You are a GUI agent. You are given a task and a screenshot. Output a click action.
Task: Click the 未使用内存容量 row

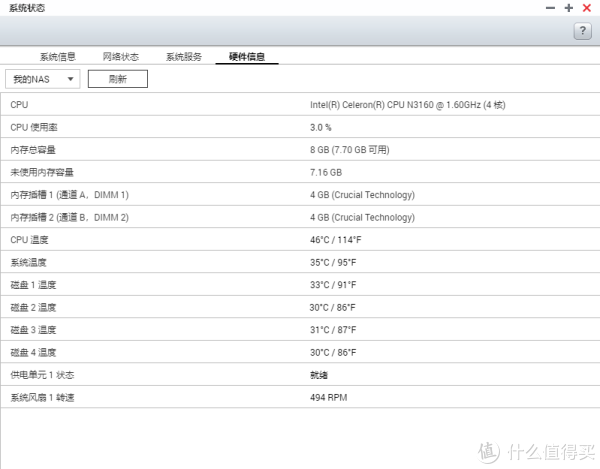(300, 172)
